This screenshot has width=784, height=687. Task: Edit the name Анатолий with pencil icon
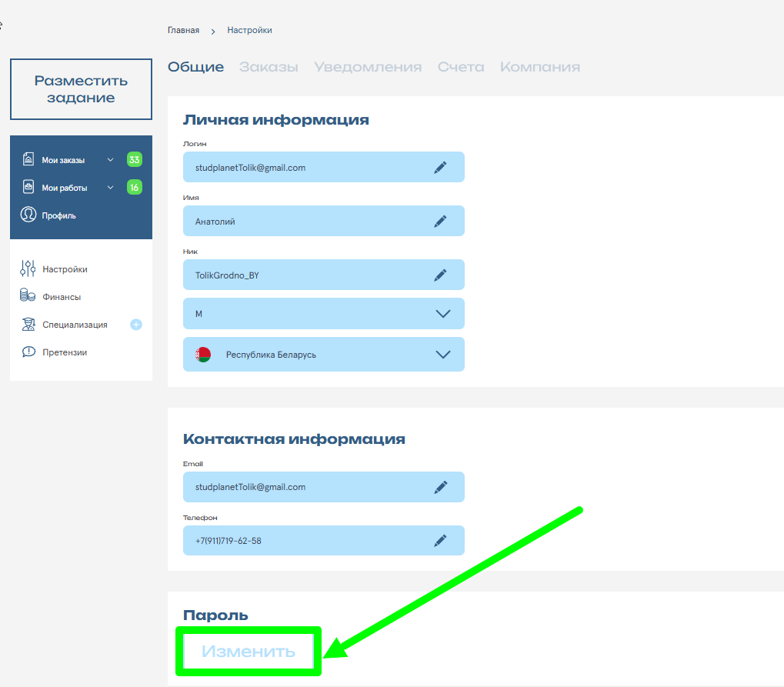[440, 221]
